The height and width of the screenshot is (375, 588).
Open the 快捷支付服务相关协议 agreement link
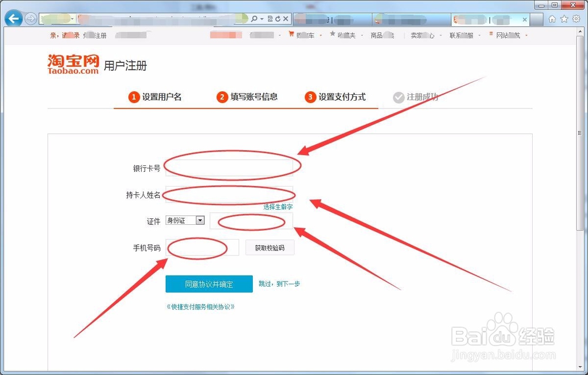[202, 306]
